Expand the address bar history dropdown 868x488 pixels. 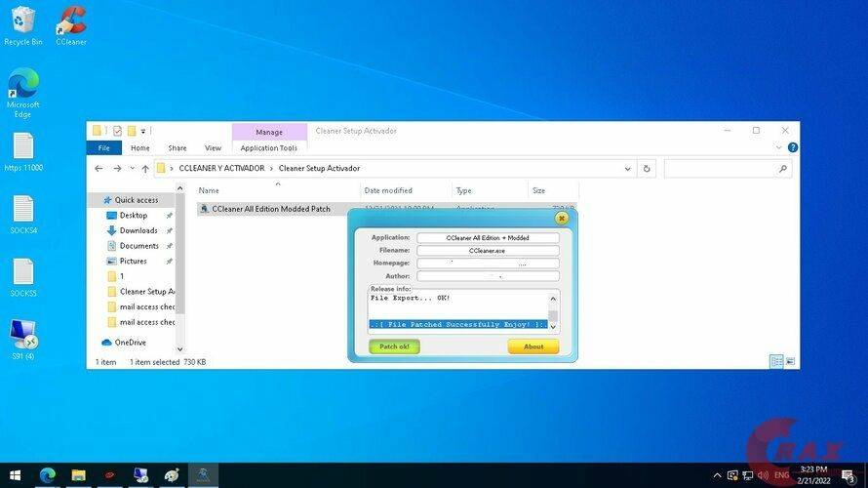coord(627,169)
